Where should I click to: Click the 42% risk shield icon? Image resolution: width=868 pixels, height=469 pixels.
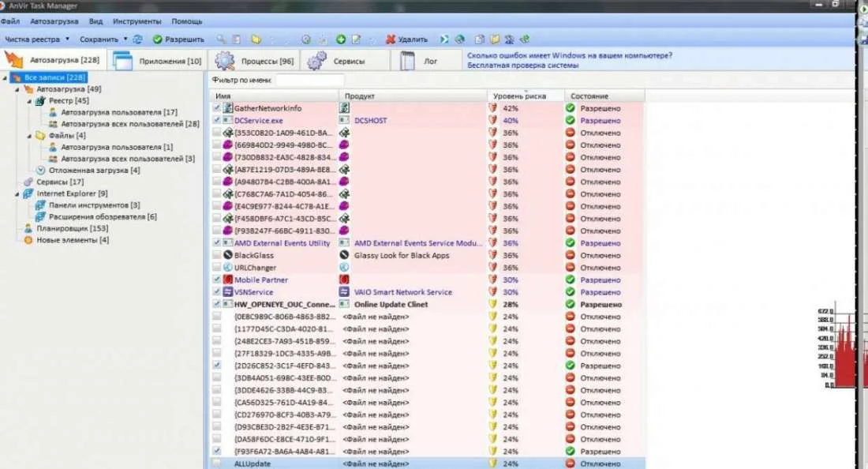click(x=492, y=108)
